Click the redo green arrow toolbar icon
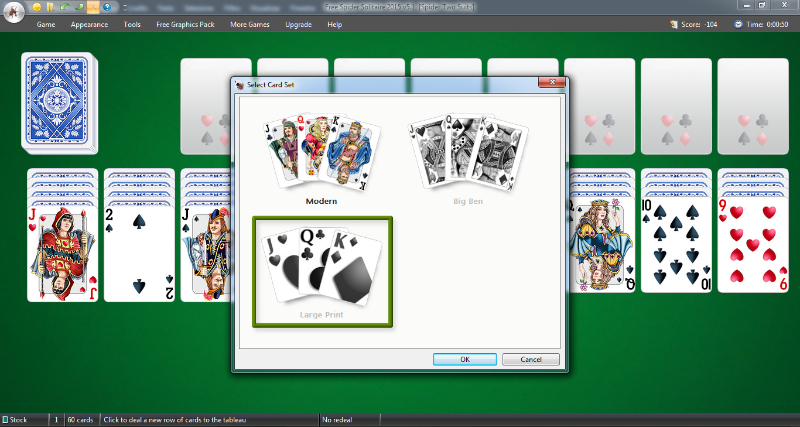The image size is (800, 427). pyautogui.click(x=78, y=7)
